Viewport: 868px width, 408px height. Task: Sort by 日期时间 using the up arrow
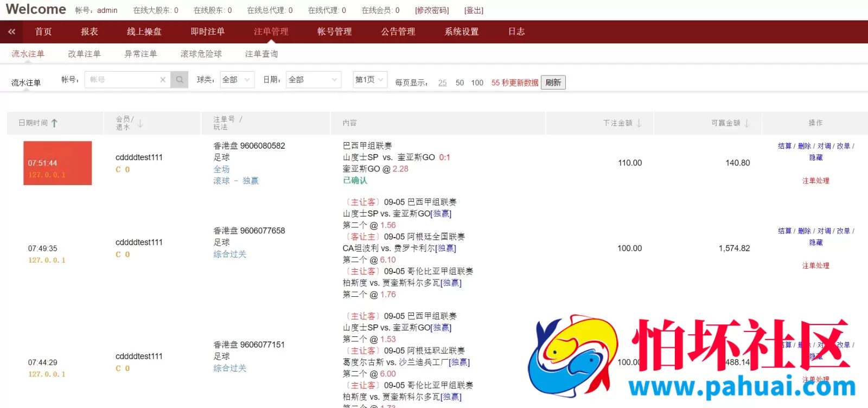54,123
